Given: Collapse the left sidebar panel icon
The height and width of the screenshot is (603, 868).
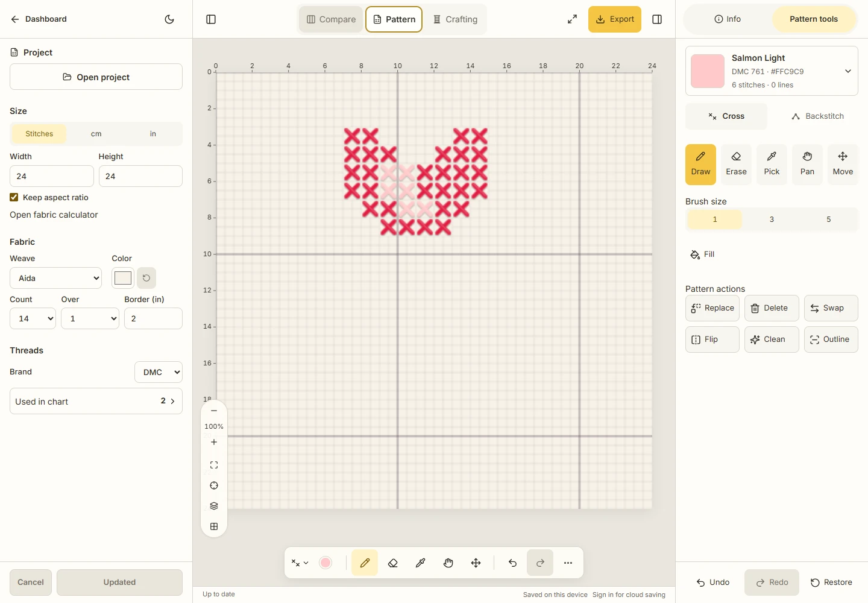Looking at the screenshot, I should [x=211, y=19].
